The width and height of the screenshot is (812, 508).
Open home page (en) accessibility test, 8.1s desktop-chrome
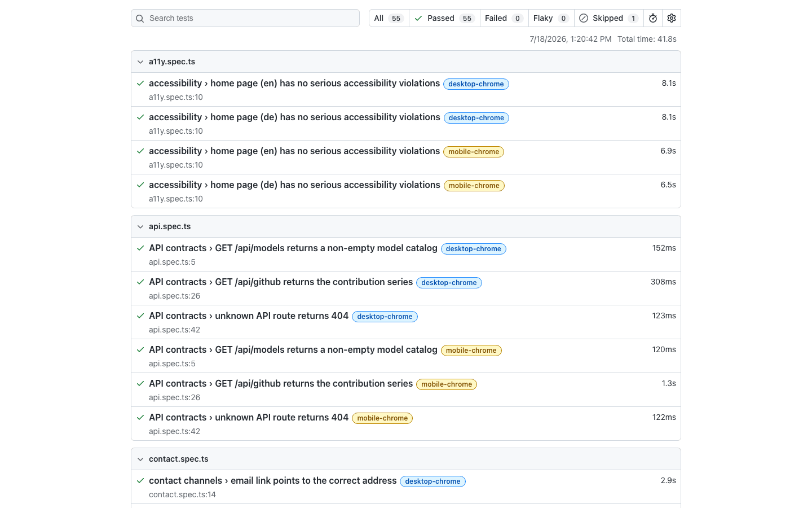294,83
